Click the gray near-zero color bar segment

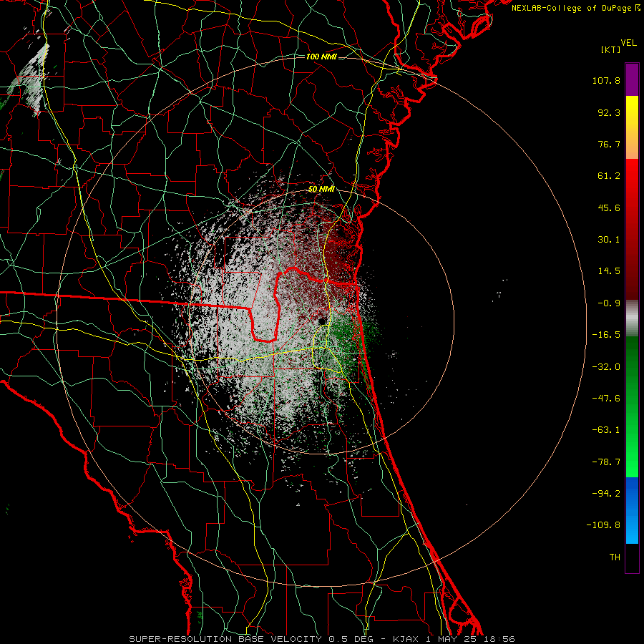tap(632, 318)
